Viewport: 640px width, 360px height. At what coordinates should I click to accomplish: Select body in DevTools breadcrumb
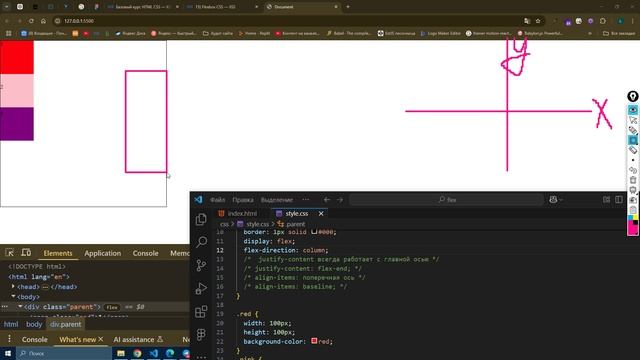(x=34, y=324)
